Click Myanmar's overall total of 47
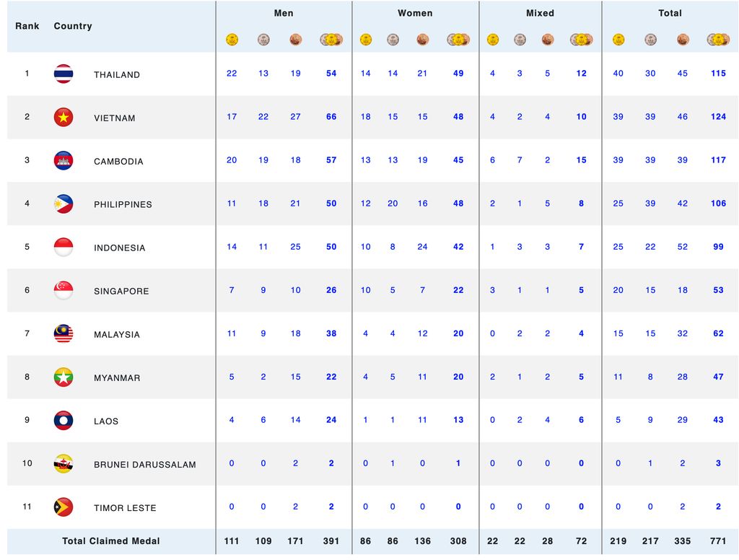 tap(718, 377)
